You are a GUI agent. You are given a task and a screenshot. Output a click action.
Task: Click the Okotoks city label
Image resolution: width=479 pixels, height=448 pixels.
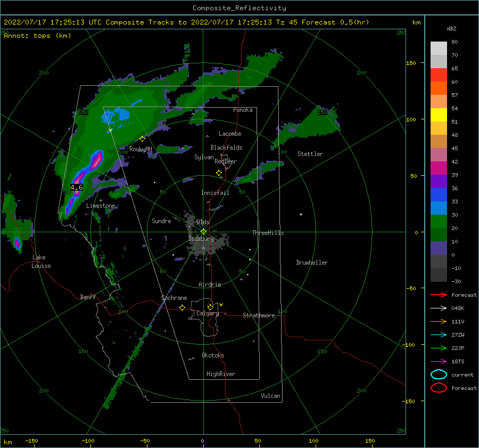(x=213, y=355)
